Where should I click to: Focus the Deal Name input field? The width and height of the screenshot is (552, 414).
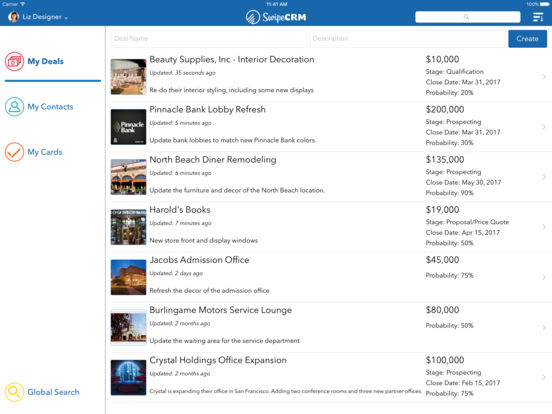click(x=209, y=38)
